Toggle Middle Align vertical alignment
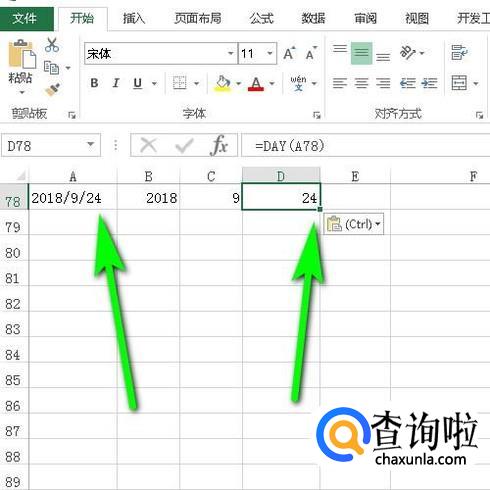The height and width of the screenshot is (490, 490). tap(361, 53)
